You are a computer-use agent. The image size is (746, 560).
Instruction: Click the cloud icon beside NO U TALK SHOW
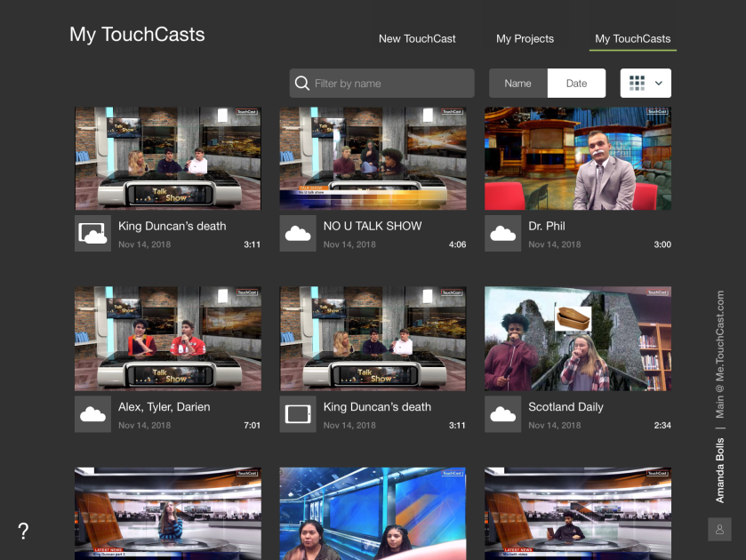298,234
